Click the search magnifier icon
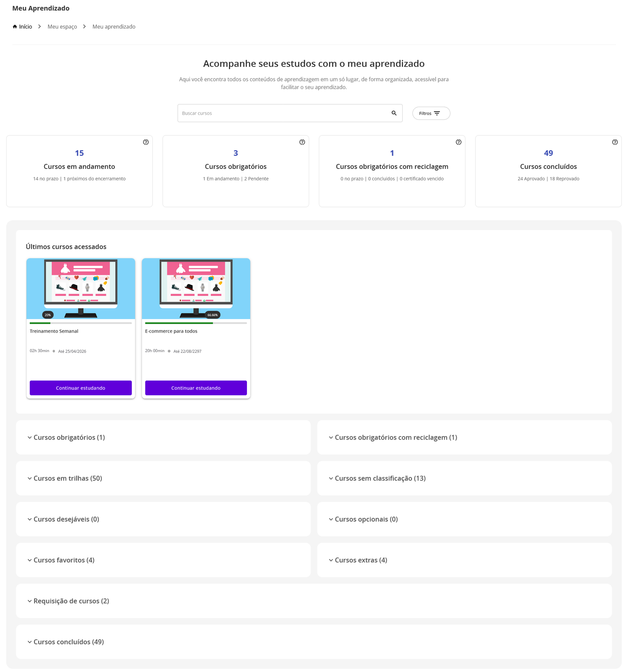This screenshot has width=628, height=672. click(394, 113)
